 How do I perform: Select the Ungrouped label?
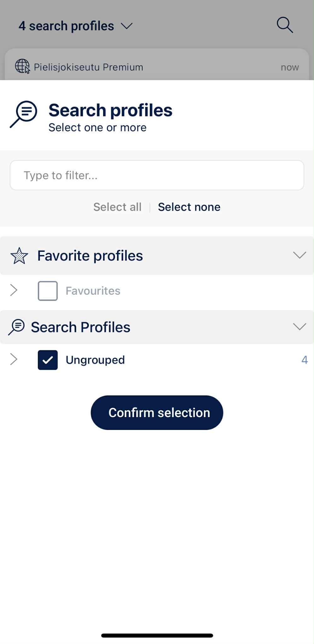pos(95,360)
